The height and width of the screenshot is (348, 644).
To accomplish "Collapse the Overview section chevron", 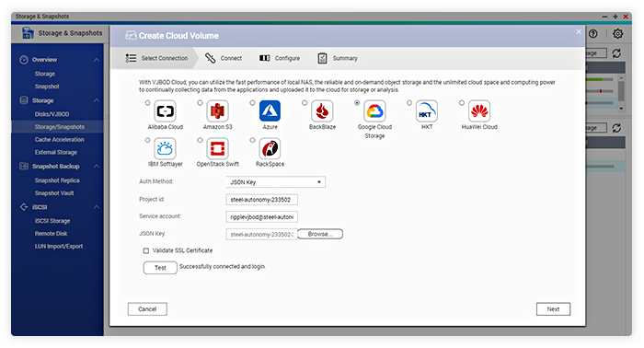I will click(96, 60).
